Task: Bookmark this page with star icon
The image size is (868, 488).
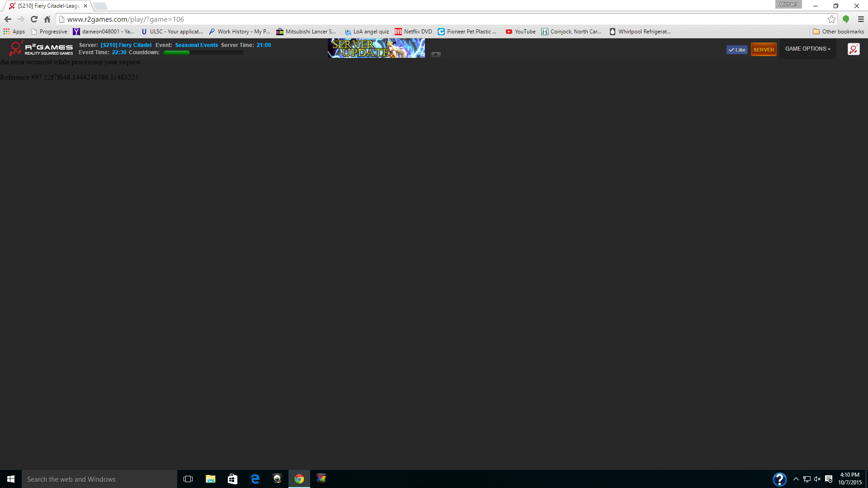Action: [831, 19]
